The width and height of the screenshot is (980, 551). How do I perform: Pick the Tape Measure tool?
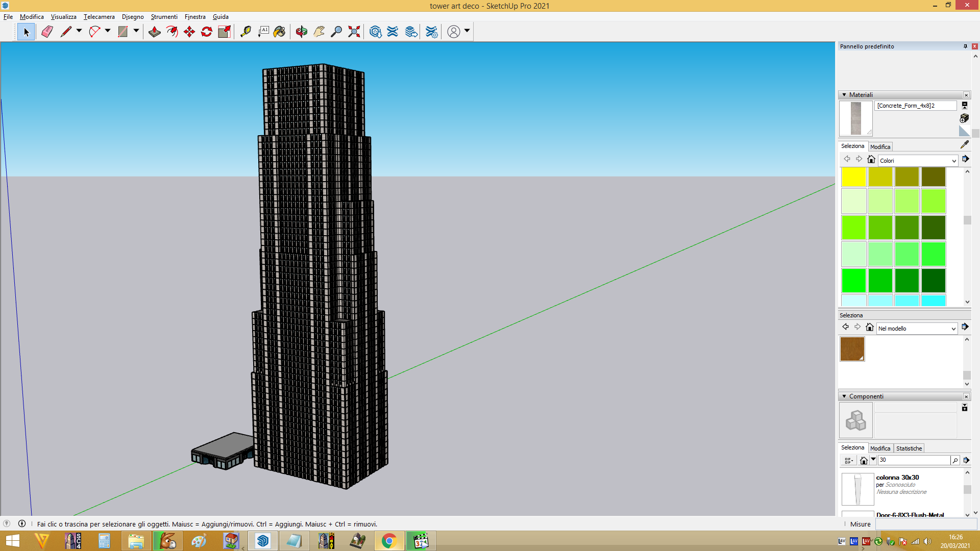246,32
